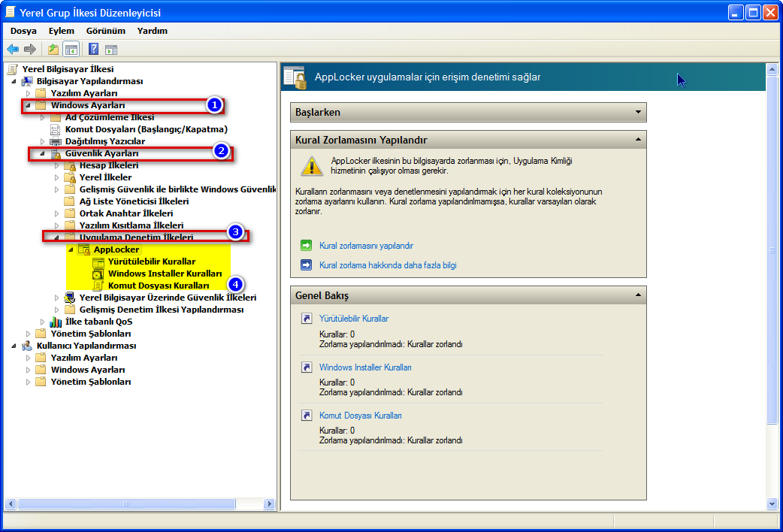The width and height of the screenshot is (783, 532).
Task: Click the Dağıtılmış Yazıcılar printer icon
Action: (x=56, y=141)
